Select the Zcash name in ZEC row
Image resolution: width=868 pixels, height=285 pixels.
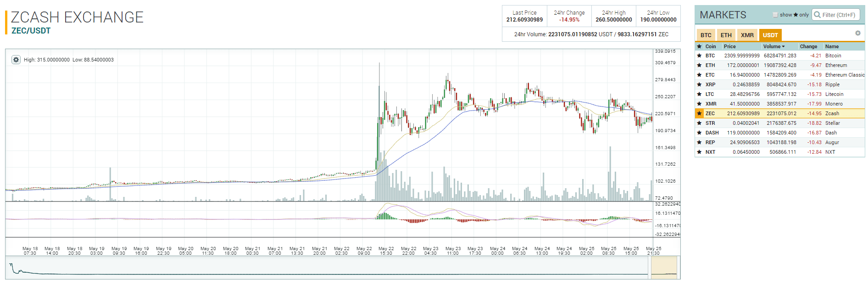point(832,113)
